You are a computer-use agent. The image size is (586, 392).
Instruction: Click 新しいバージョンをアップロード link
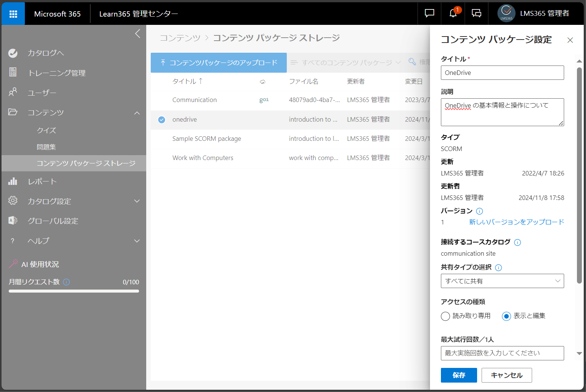click(516, 222)
